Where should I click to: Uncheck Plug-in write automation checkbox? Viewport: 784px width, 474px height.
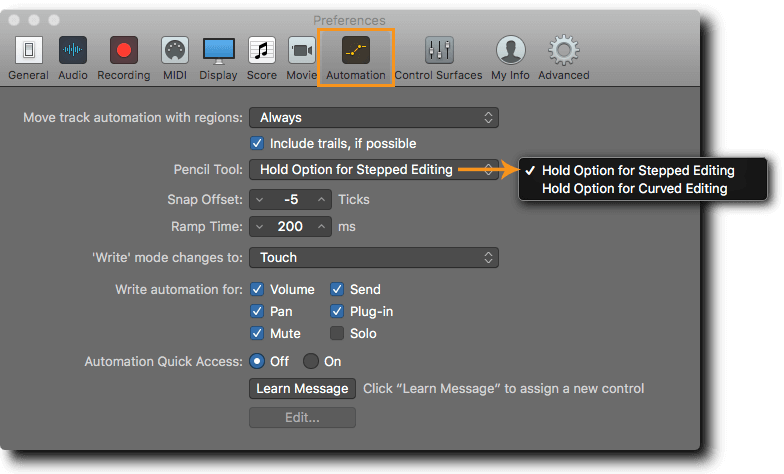point(337,311)
